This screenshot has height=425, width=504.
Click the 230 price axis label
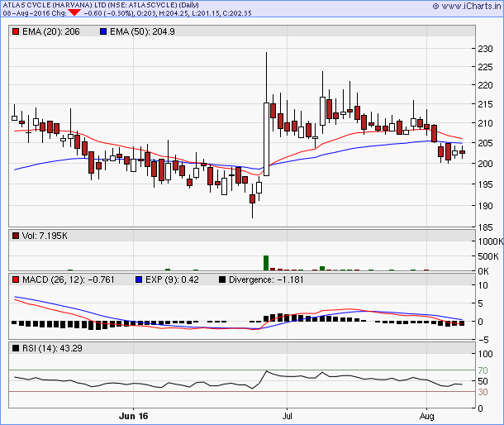coord(485,49)
